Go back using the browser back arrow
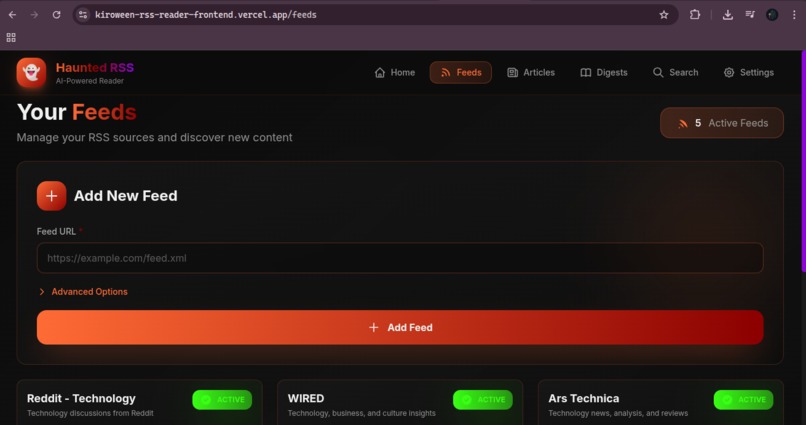Screen dimensions: 806x425 (12, 15)
